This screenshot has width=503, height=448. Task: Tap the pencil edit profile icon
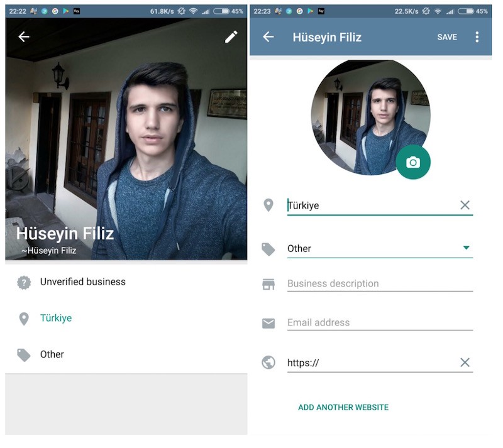[231, 37]
